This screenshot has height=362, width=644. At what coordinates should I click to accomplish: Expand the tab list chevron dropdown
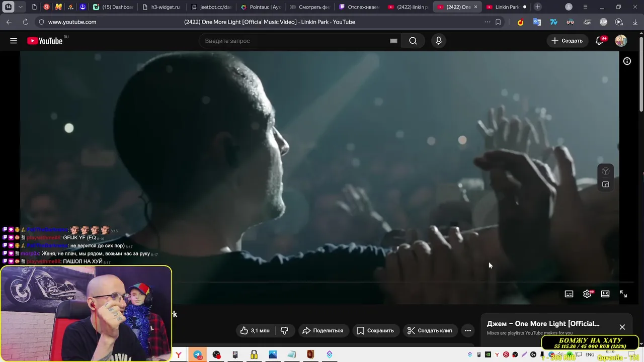[20, 7]
